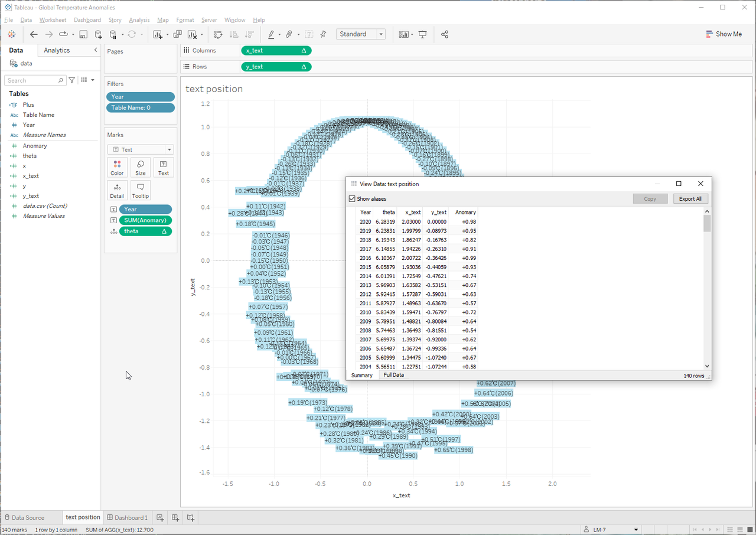Screen dimensions: 756x535
Task: Click the filter icon beside Search field
Action: point(72,80)
